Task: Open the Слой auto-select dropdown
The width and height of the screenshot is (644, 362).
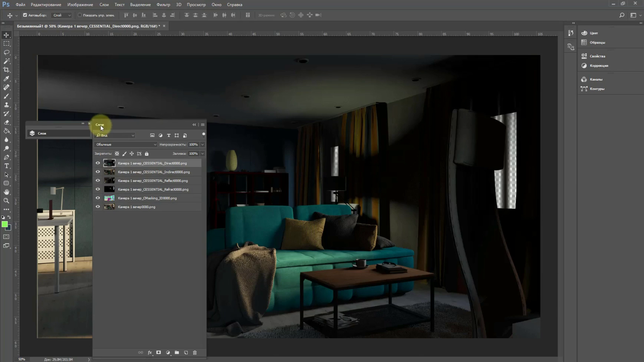Action: (x=62, y=15)
